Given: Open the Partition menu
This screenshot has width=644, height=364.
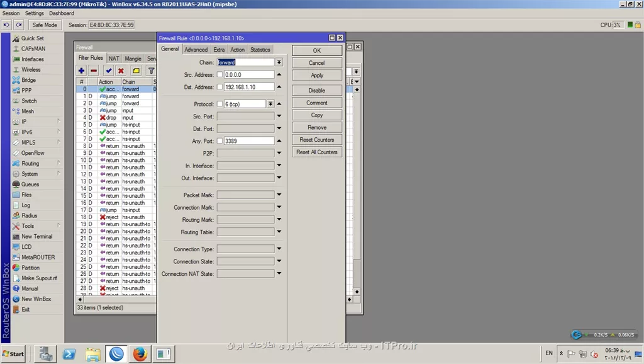Looking at the screenshot, I should 30,268.
